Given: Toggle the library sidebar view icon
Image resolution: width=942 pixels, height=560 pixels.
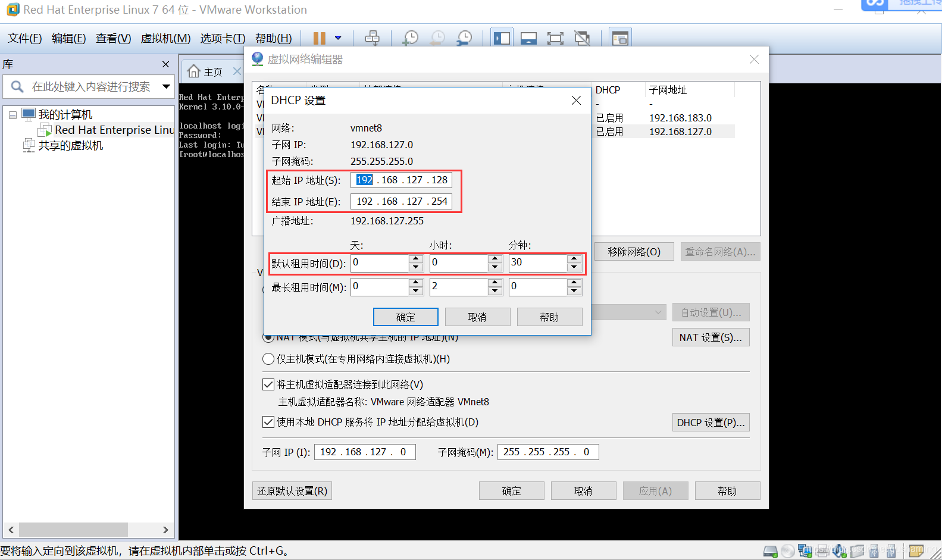Looking at the screenshot, I should 502,38.
